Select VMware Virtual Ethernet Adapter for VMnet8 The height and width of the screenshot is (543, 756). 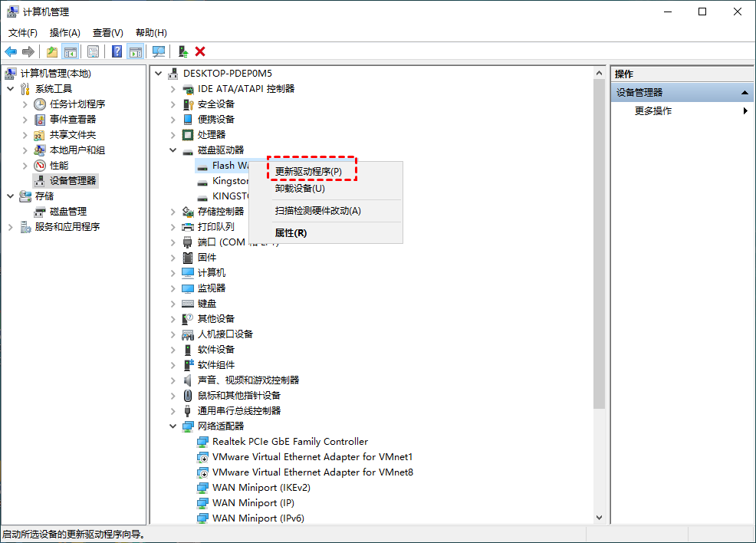point(312,472)
